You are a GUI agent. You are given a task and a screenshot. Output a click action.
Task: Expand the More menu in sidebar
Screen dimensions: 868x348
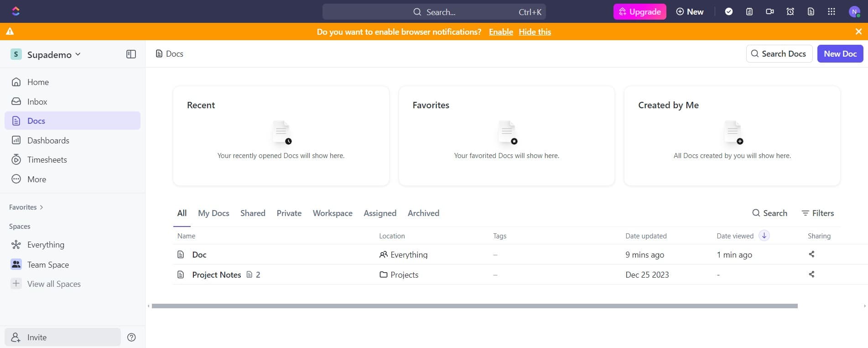36,179
